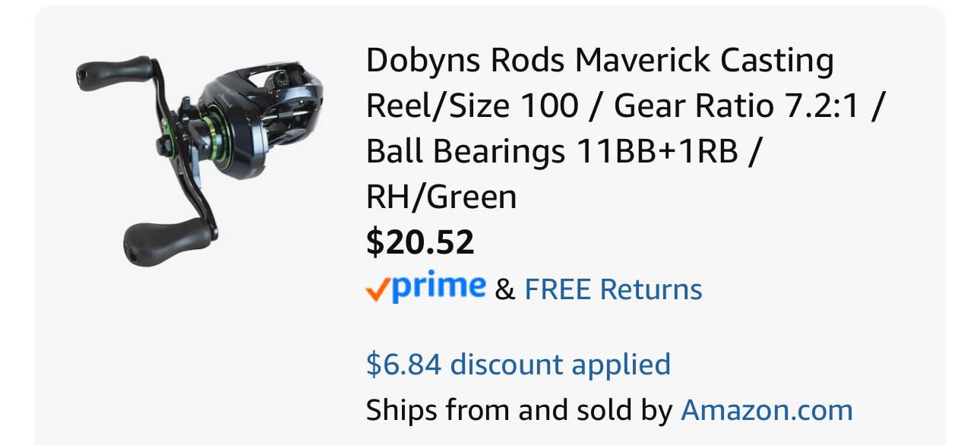Click the Reel/Size 100 text in title
980x445 pixels.
pyautogui.click(x=472, y=106)
